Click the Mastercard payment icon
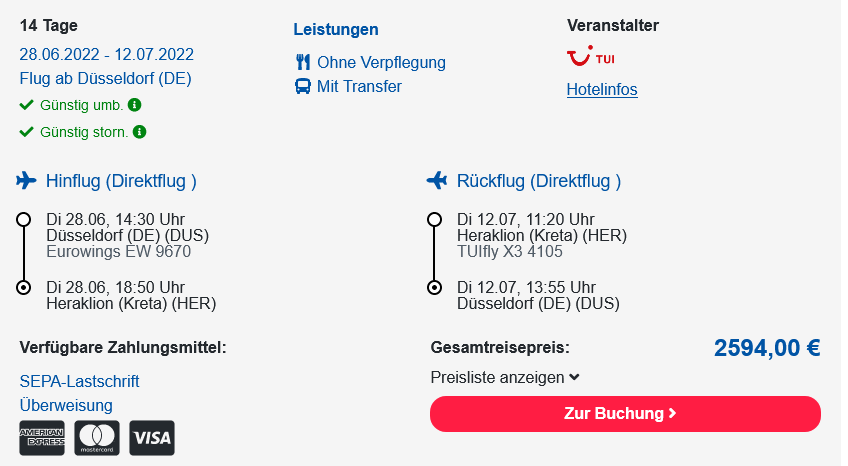Screen dimensions: 848x466 point(97,438)
